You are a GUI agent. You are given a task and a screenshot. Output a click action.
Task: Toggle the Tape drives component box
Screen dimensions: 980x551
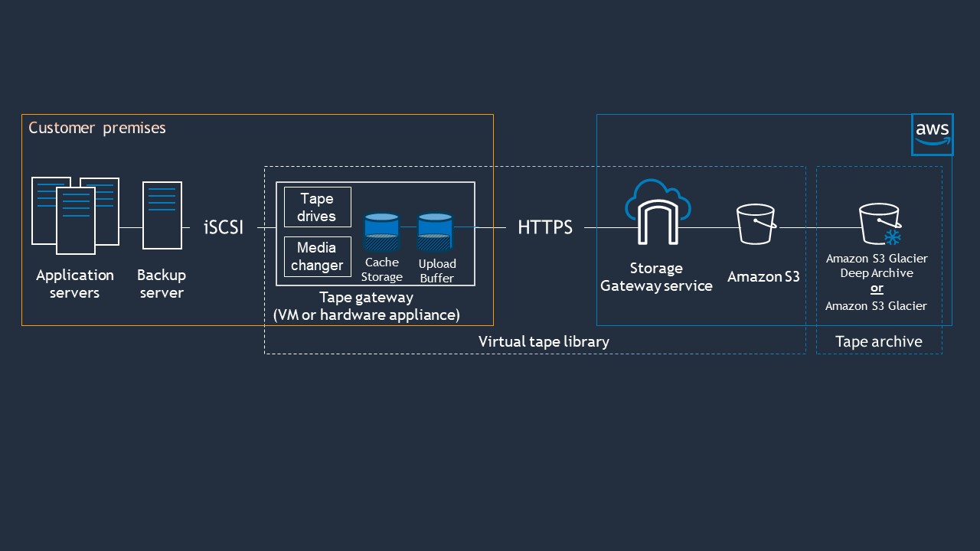coord(317,206)
